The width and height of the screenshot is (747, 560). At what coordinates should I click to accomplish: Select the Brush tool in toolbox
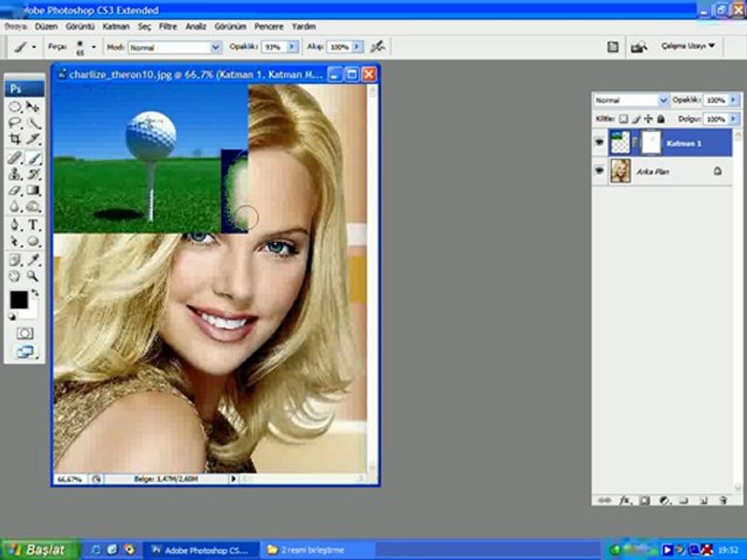tap(33, 158)
